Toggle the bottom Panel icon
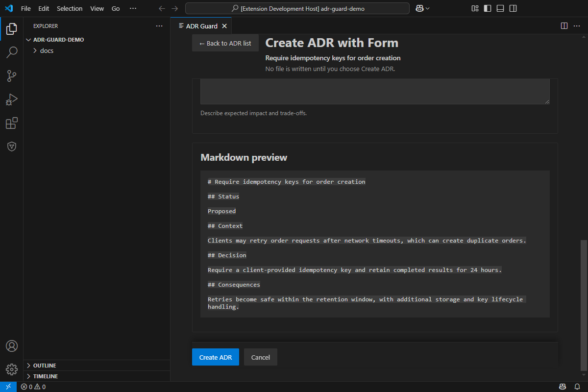Viewport: 588px width, 392px height. (x=500, y=8)
